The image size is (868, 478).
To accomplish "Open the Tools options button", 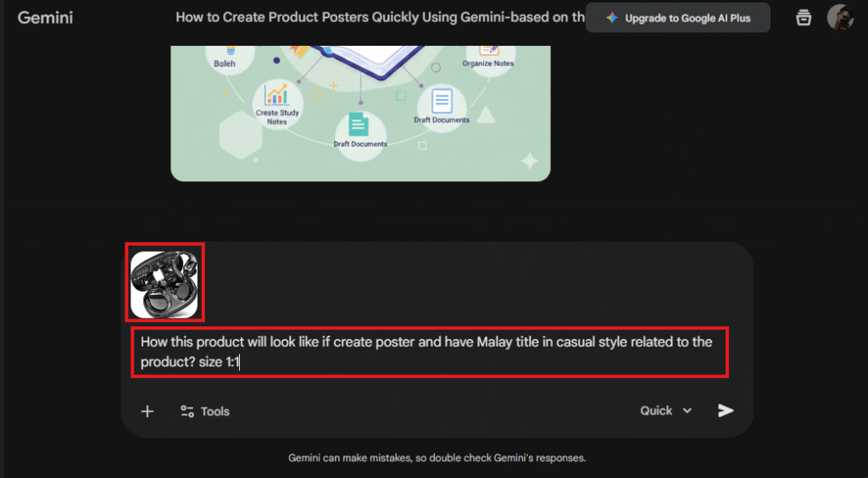I will click(x=205, y=412).
